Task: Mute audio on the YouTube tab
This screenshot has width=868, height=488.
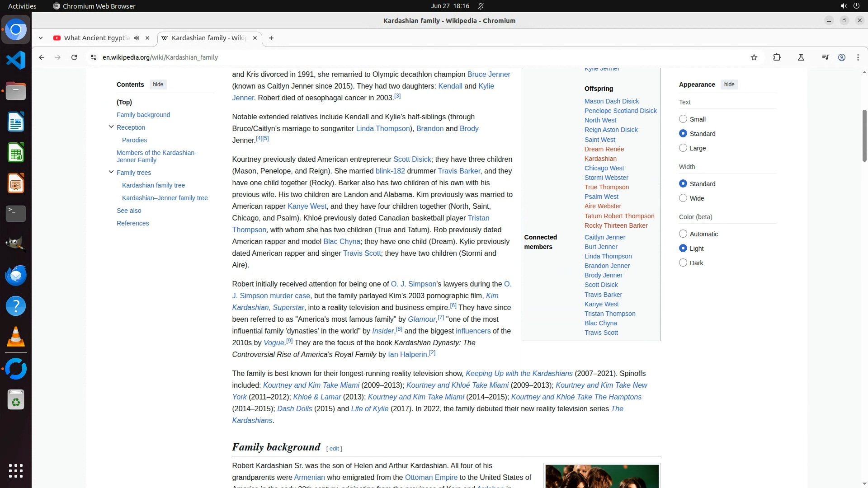Action: [137, 38]
